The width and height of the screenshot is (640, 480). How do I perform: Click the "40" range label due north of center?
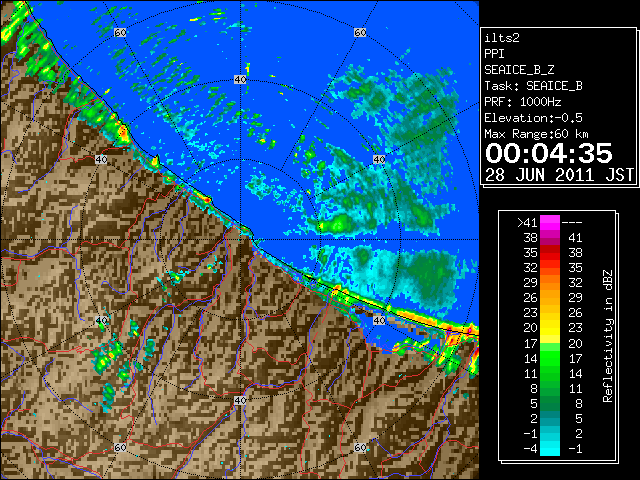click(x=240, y=80)
